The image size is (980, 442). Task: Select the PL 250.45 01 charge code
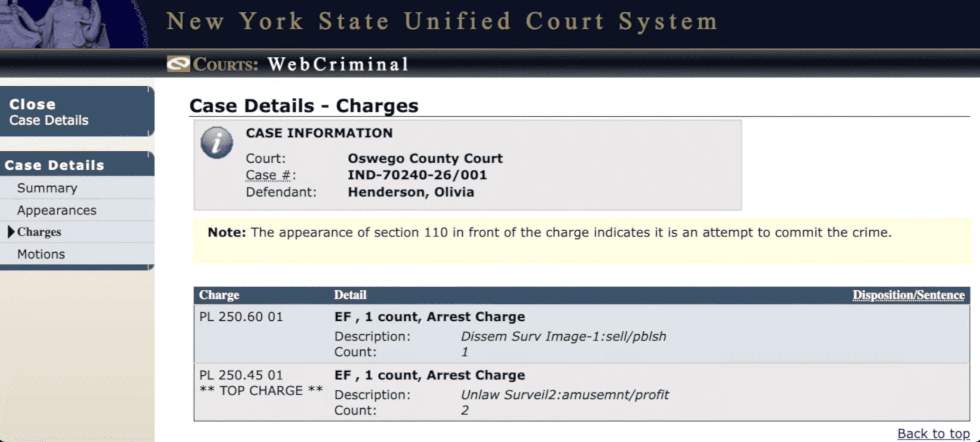241,375
